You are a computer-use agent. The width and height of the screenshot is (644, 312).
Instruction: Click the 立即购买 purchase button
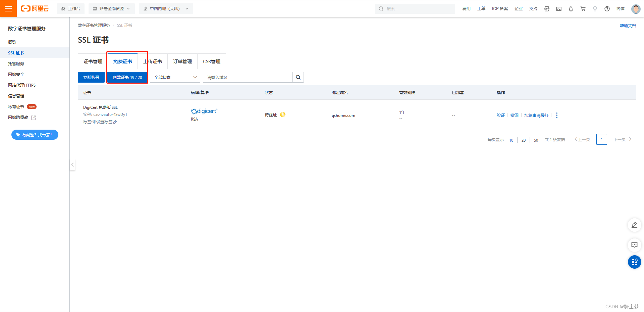(x=91, y=77)
